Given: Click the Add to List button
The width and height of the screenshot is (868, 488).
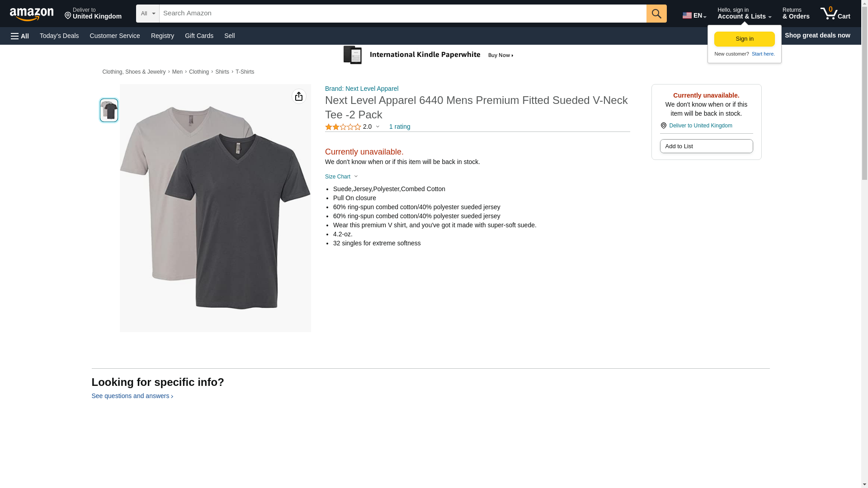Looking at the screenshot, I should coord(706,146).
